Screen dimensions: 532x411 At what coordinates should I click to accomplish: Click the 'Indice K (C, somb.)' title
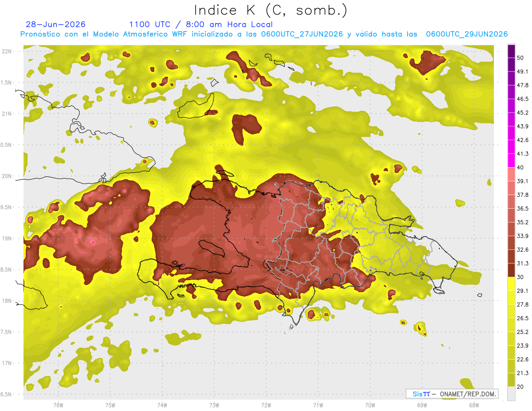tap(270, 11)
